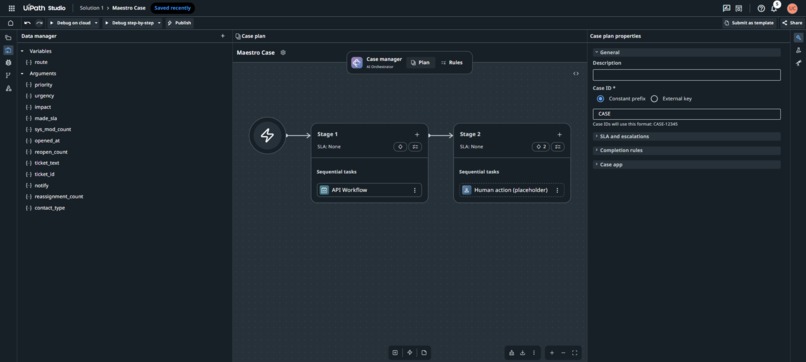The height and width of the screenshot is (362, 806).
Task: Open Stage 1 entry conditions icon
Action: click(400, 147)
